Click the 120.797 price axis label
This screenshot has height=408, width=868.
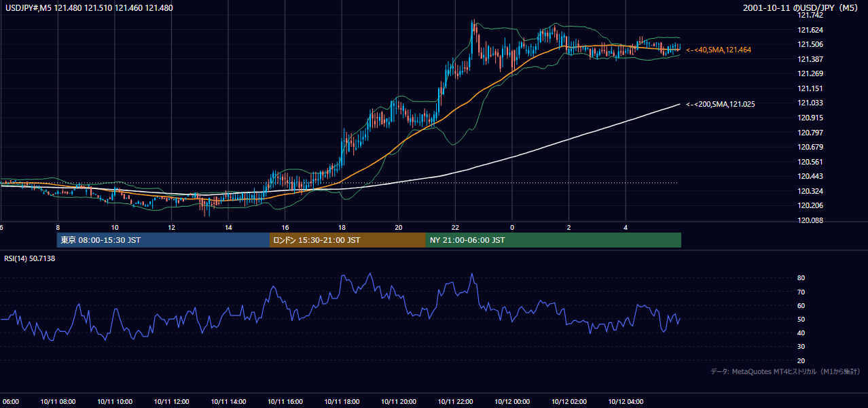(x=810, y=133)
